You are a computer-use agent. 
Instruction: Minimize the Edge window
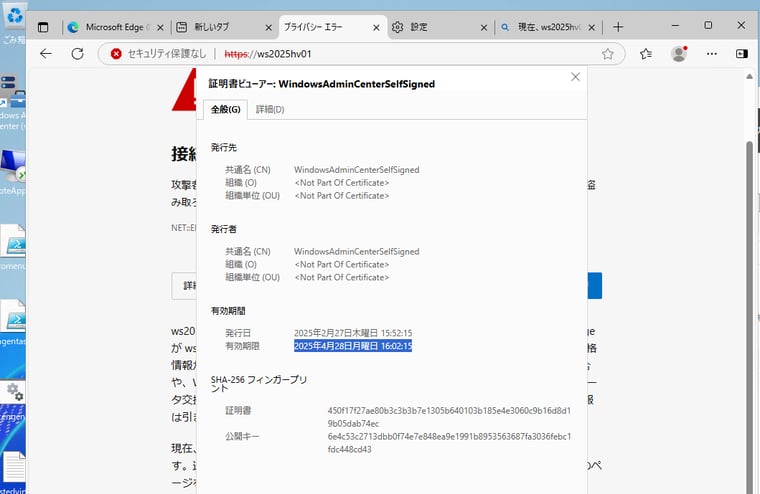(x=675, y=25)
